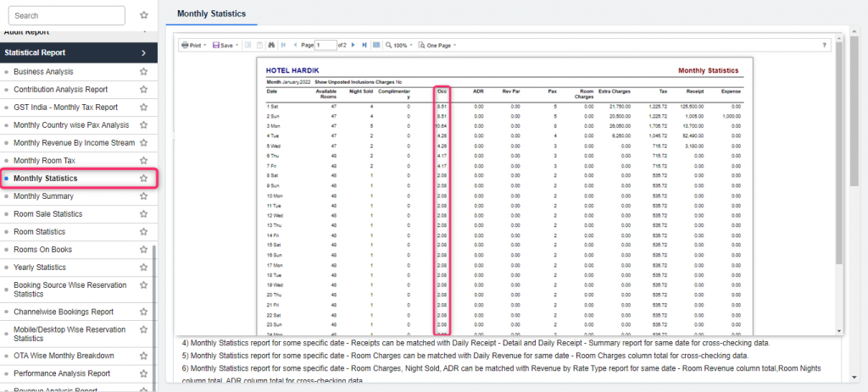Click the report viewer scrollbar thumb
The image size is (868, 392).
click(x=838, y=152)
